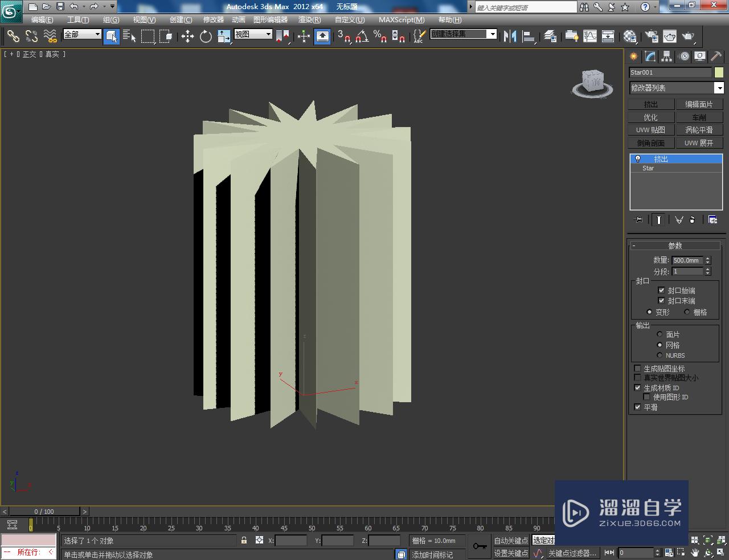Switch to Display command panel tab
The image size is (729, 560).
point(699,56)
